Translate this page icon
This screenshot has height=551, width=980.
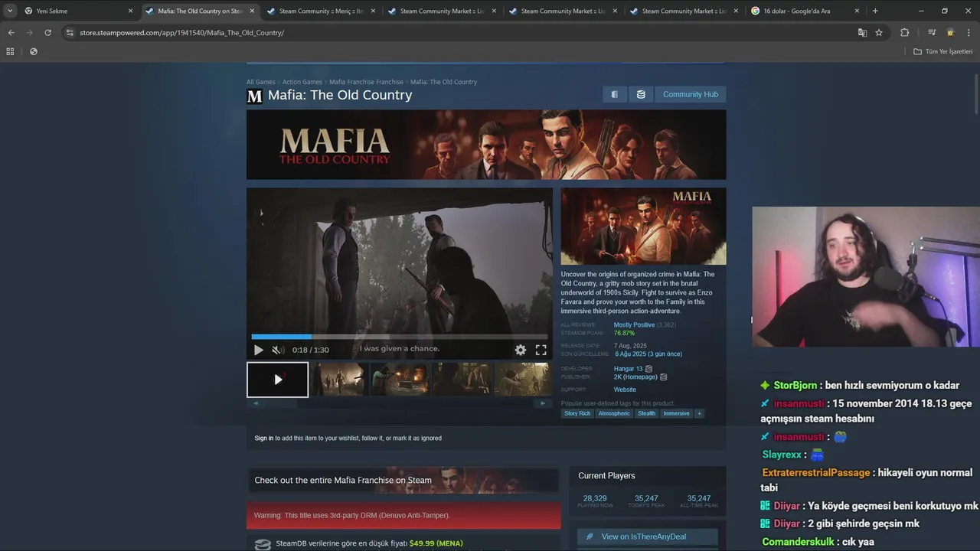[x=862, y=33]
